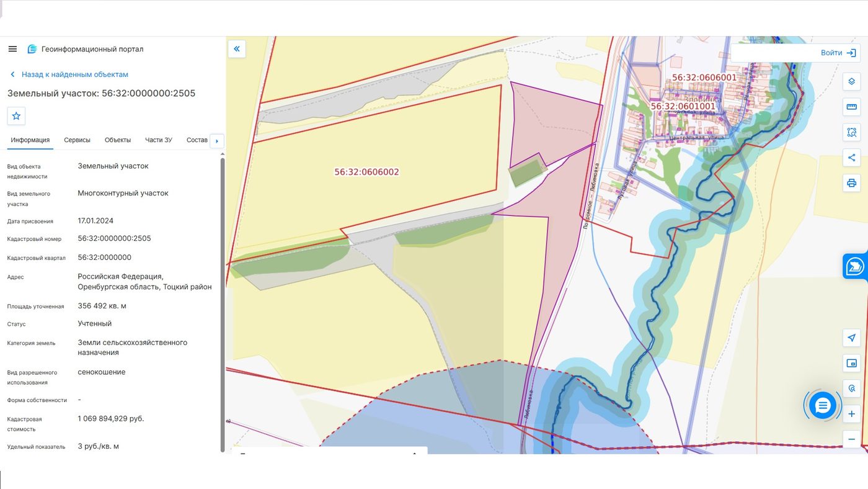Open the overview minimap tool
Screen dimensions: 868x489
coord(852,363)
